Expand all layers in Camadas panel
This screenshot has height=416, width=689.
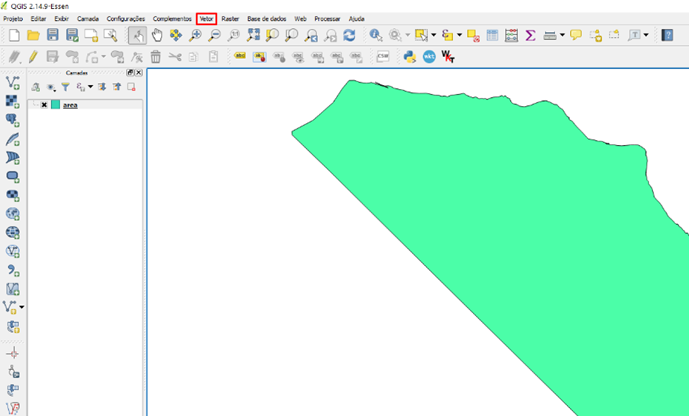pos(102,87)
